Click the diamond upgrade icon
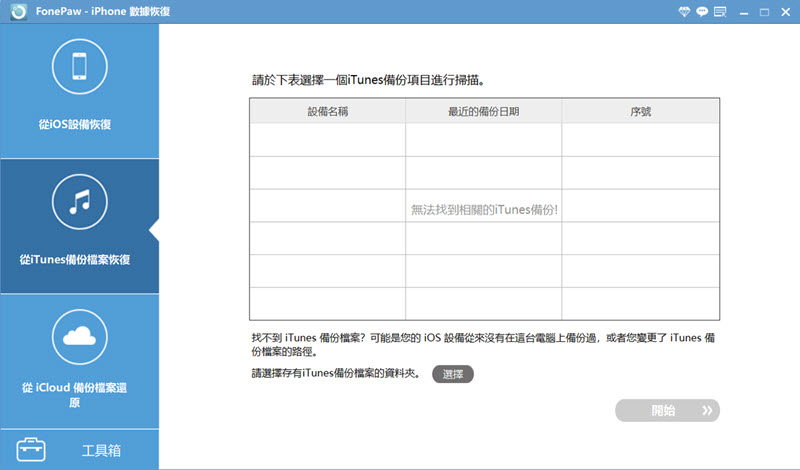This screenshot has height=470, width=800. 682,13
